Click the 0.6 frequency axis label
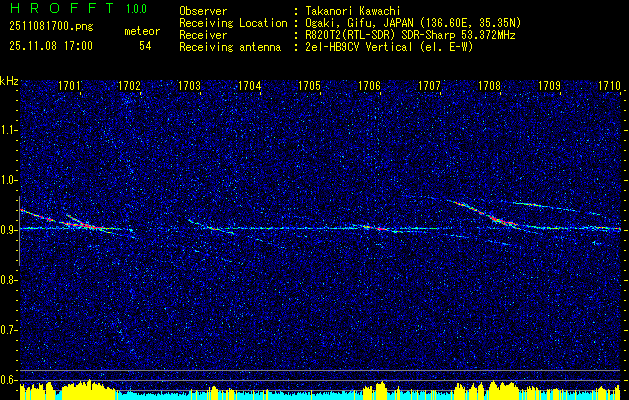This screenshot has width=629, height=400. (8, 380)
